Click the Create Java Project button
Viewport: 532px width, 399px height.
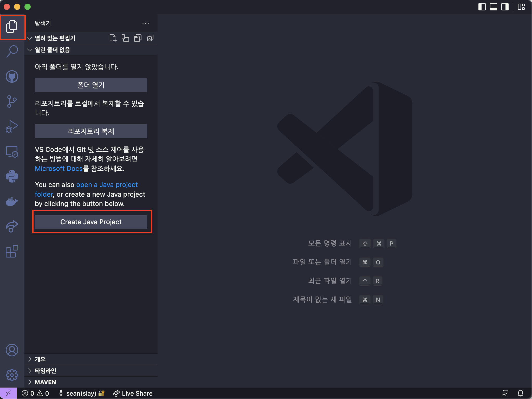coord(91,222)
